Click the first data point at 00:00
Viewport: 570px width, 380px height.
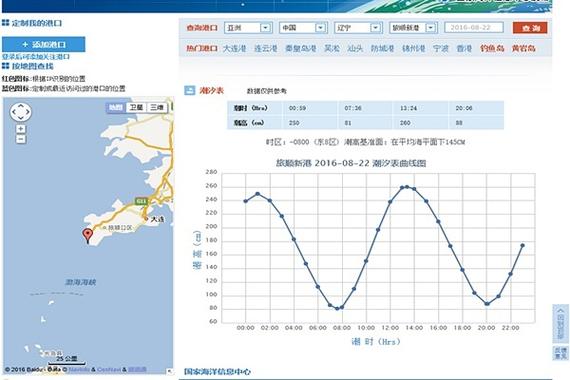pyautogui.click(x=246, y=201)
